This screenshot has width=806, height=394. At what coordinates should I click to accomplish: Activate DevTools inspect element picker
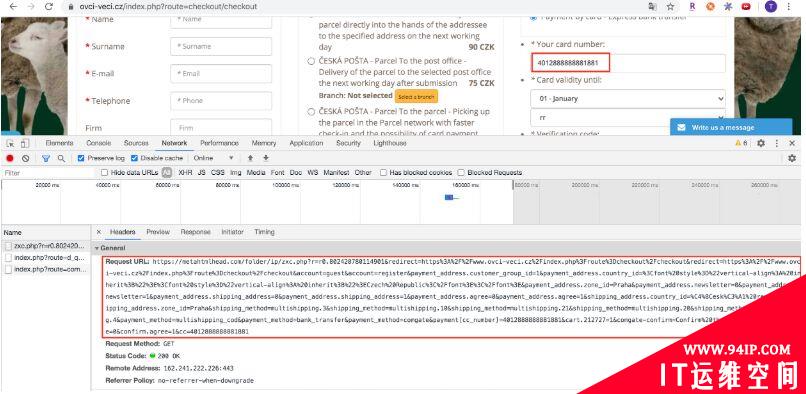pos(11,144)
